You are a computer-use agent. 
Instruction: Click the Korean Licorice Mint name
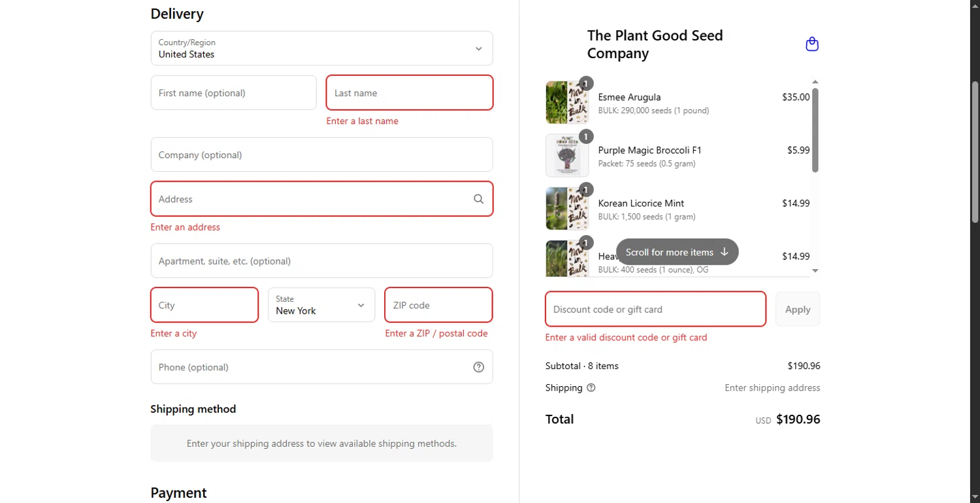tap(641, 203)
